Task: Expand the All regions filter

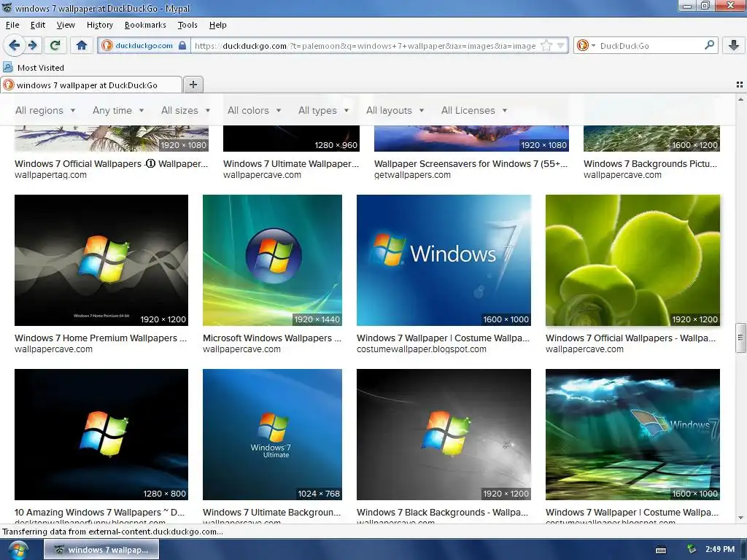Action: (x=45, y=111)
